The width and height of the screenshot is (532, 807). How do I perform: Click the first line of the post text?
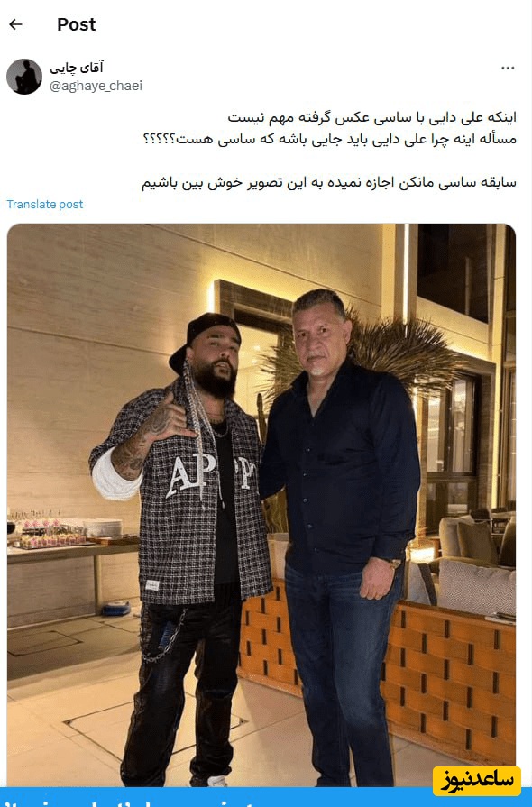coord(372,117)
